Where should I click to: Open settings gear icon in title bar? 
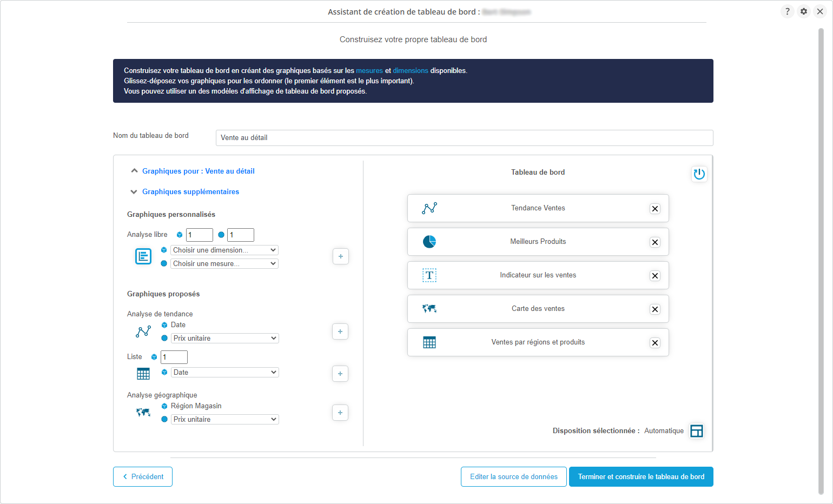(x=804, y=11)
